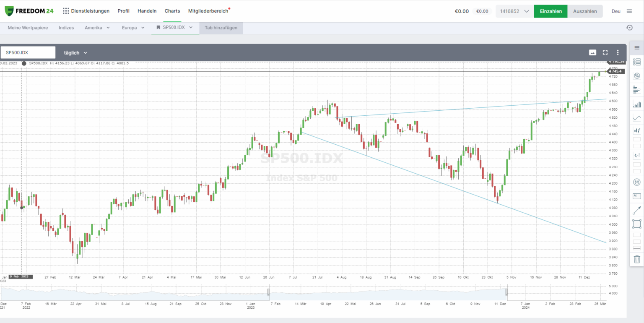This screenshot has height=323, width=644.
Task: Click the trash icon to delete drawings
Action: (x=637, y=259)
